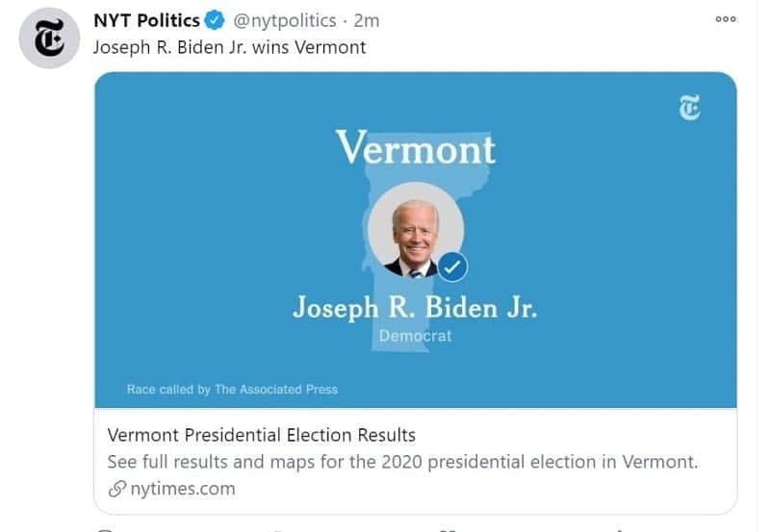Click the blue verified badge by NYT Politics
The width and height of the screenshot is (770, 532).
coord(215,20)
